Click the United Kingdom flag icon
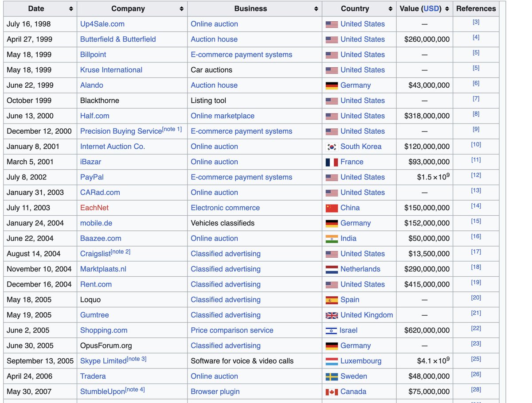 332,315
